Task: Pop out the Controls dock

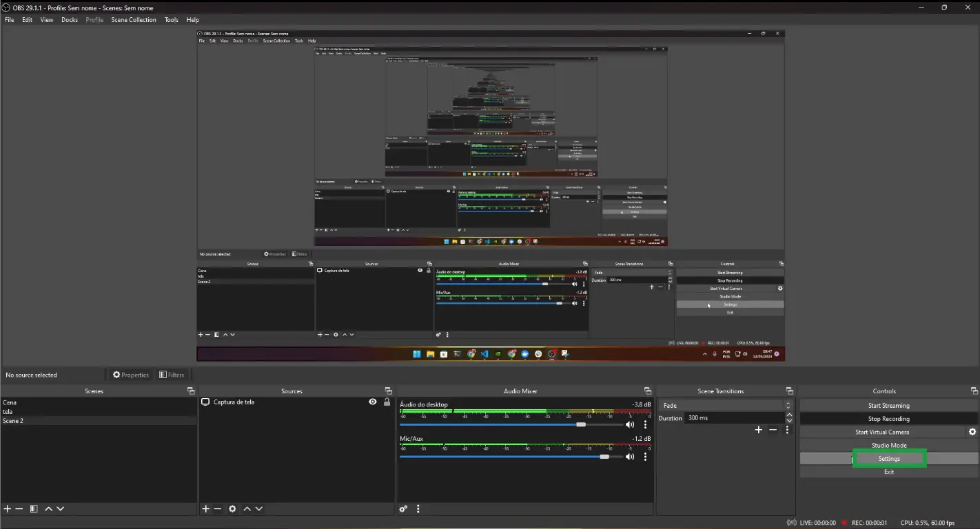Action: (974, 391)
